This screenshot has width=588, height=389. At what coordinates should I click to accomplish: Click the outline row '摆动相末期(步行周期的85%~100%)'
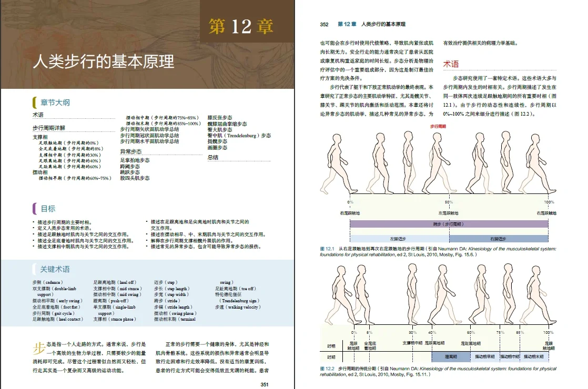tap(163, 124)
